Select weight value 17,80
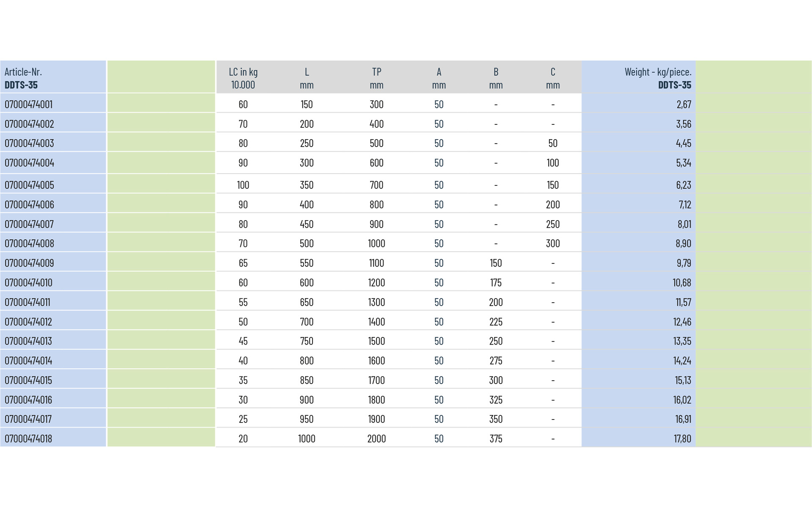Image resolution: width=812 pixels, height=508 pixels. pyautogui.click(x=682, y=439)
